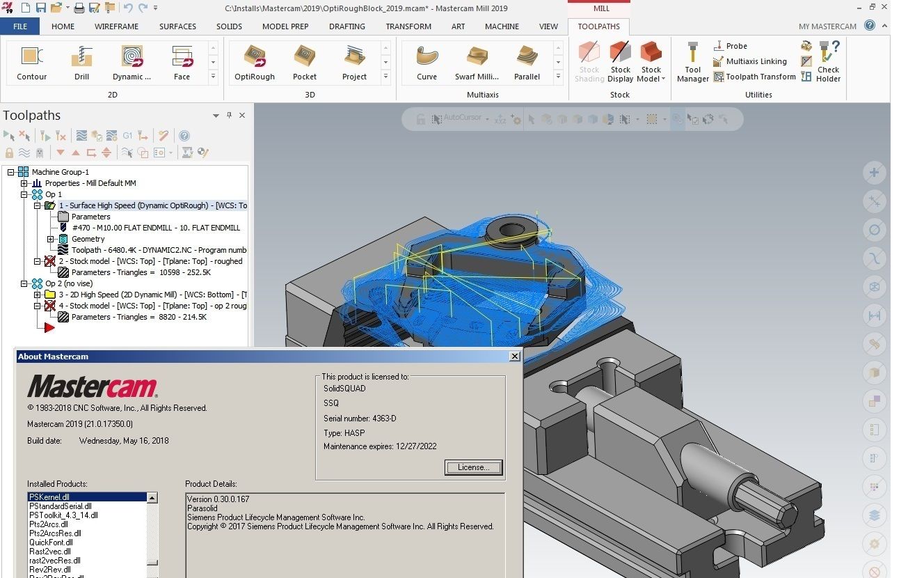Image resolution: width=924 pixels, height=578 pixels.
Task: Pin the Toolpaths panel
Action: 230,116
